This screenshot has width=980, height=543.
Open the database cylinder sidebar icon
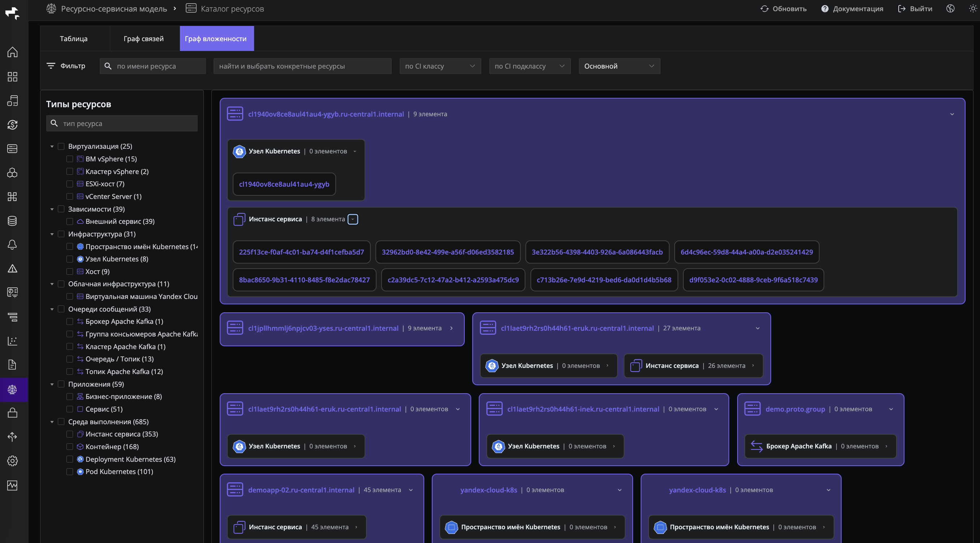pos(13,221)
